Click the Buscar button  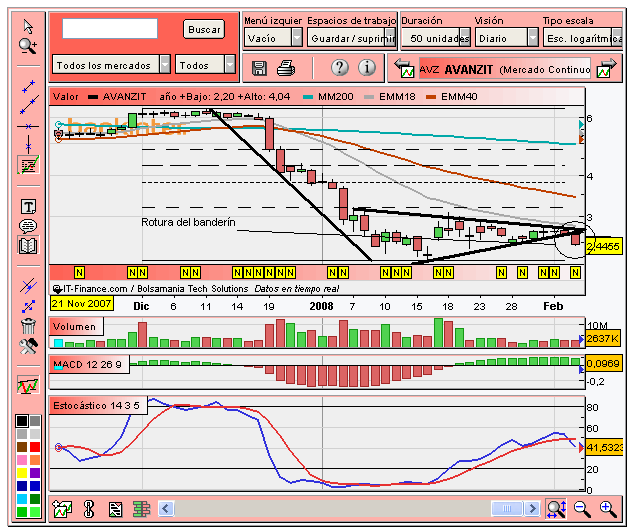[x=204, y=29]
